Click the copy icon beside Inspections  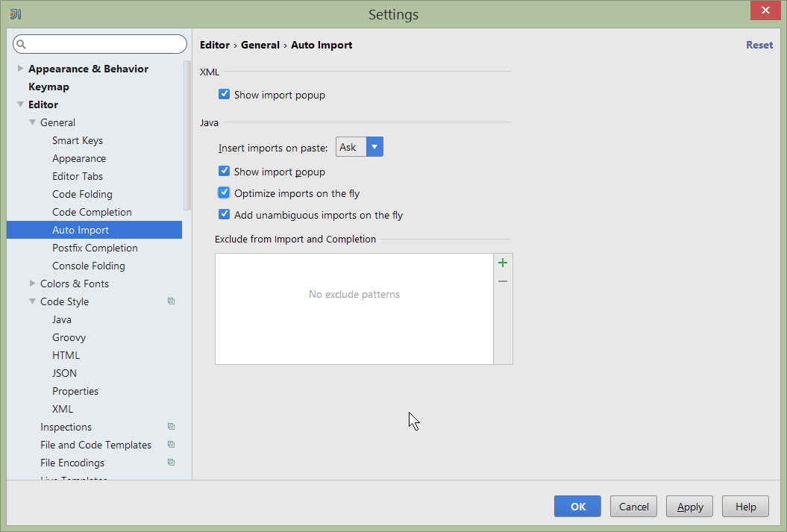[171, 427]
